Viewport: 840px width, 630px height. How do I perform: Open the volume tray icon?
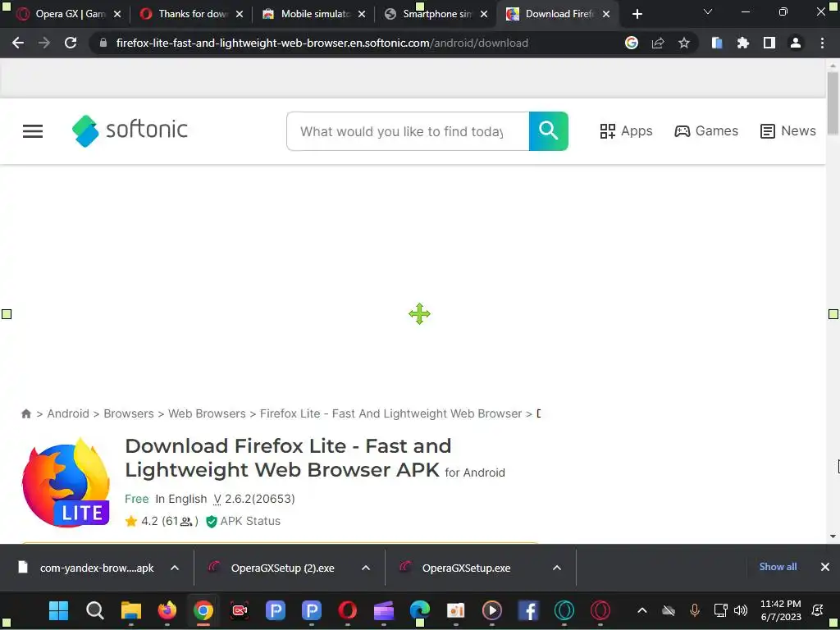[x=741, y=610]
